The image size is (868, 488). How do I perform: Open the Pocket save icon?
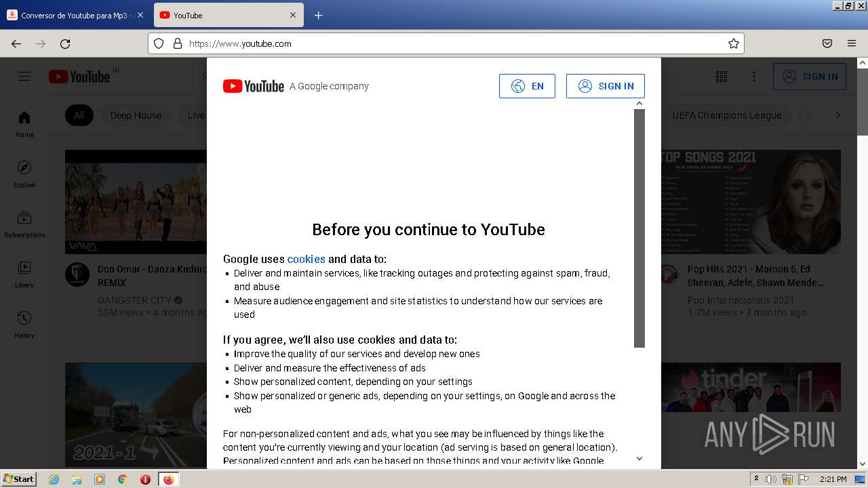tap(827, 43)
